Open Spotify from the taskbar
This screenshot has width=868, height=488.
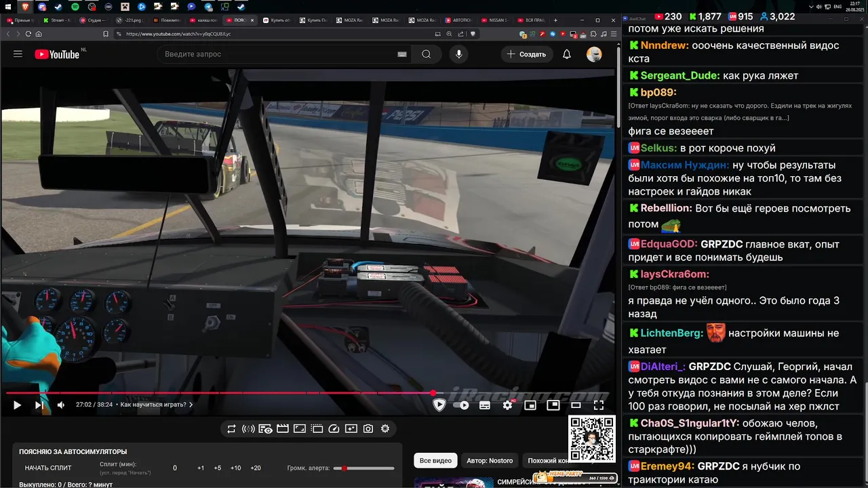pos(75,6)
